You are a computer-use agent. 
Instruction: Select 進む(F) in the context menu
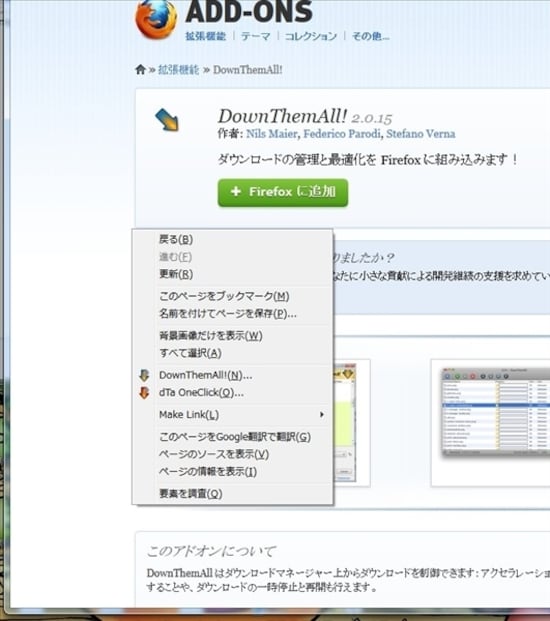(x=233, y=257)
